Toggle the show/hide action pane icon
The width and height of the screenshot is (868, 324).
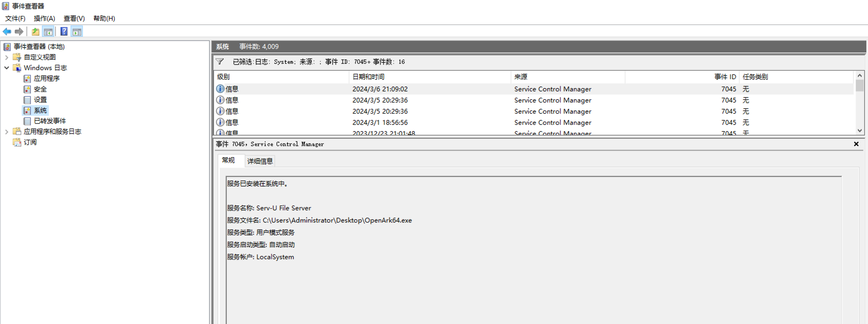tap(77, 32)
